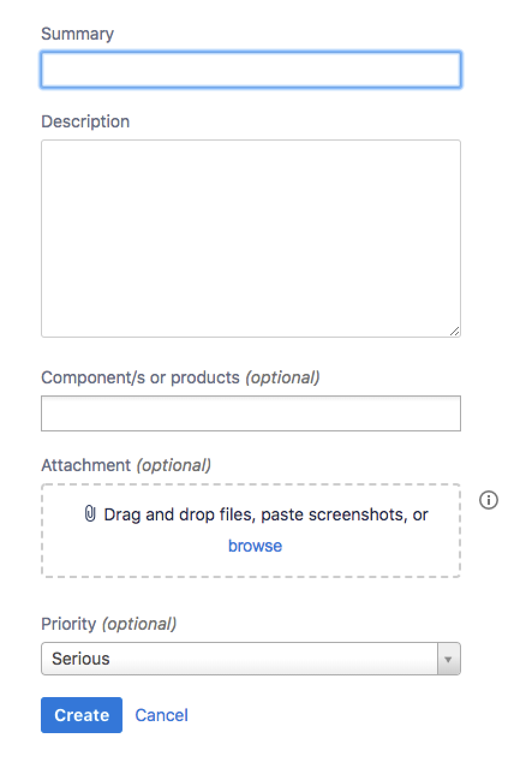The width and height of the screenshot is (532, 762).
Task: Click the Create button
Action: click(82, 715)
